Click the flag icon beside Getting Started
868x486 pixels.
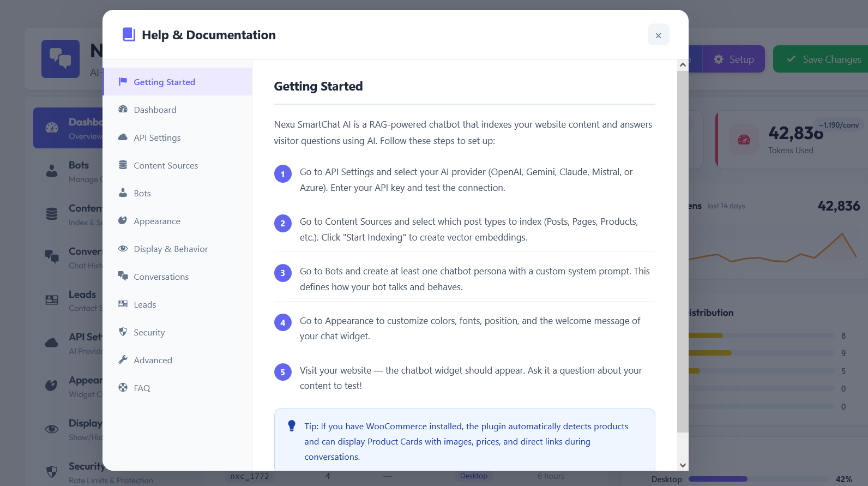coord(123,81)
